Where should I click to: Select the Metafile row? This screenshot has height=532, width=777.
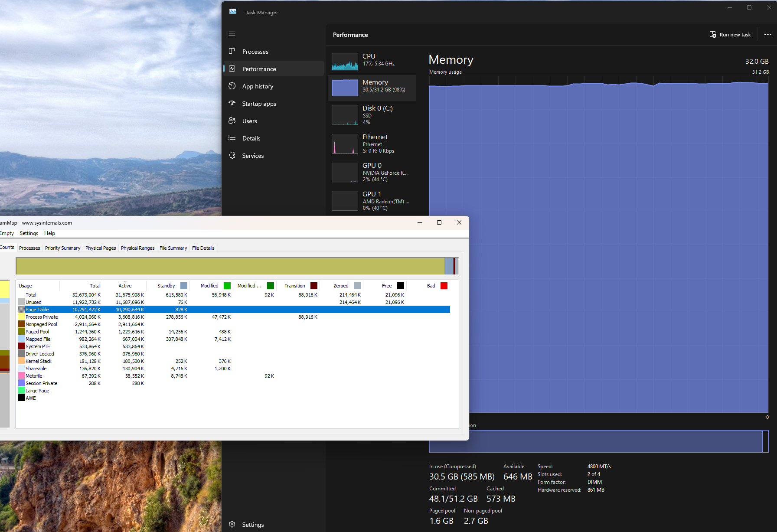[234, 376]
